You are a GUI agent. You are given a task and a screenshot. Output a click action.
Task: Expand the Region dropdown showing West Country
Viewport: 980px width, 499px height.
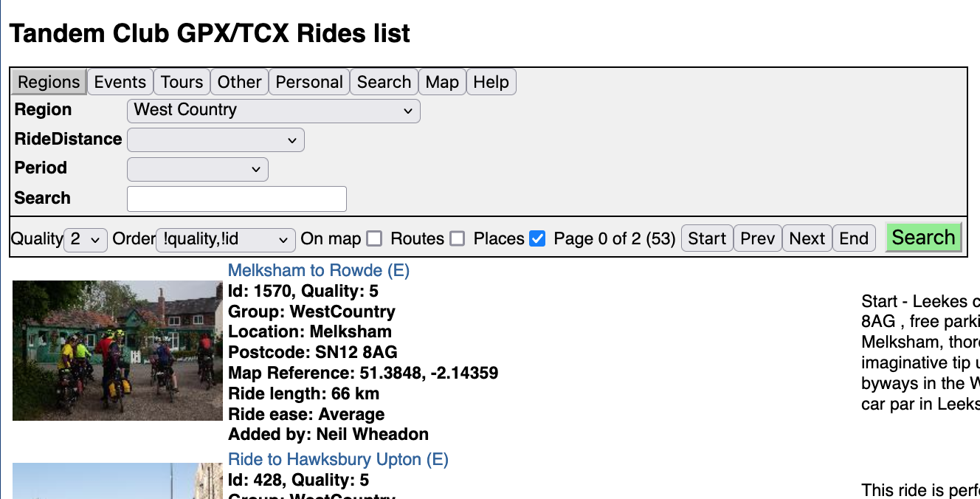273,111
